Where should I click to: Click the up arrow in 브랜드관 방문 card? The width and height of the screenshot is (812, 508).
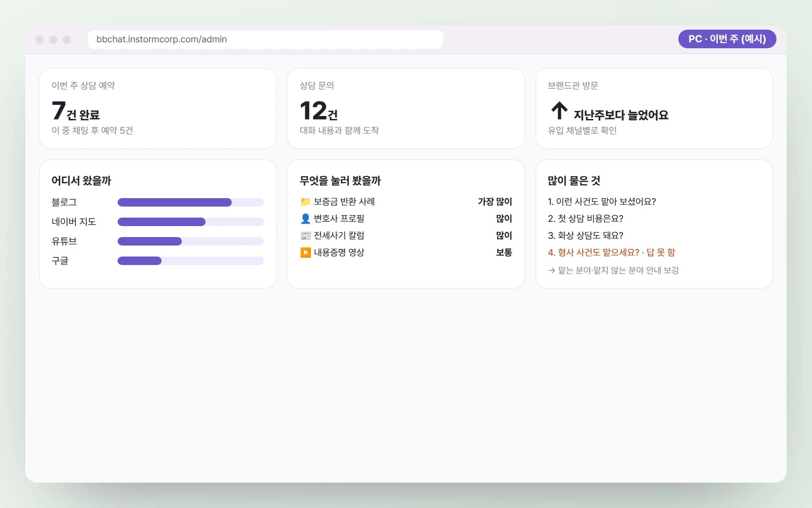click(x=559, y=110)
